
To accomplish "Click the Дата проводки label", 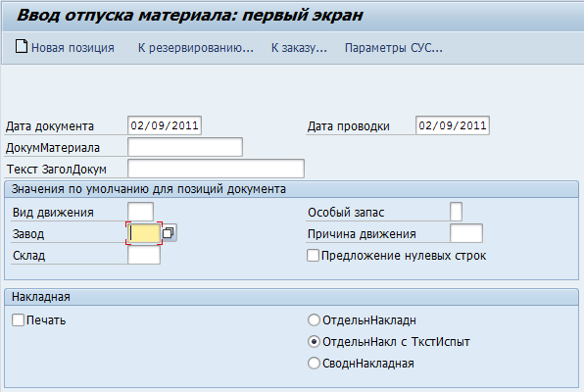I will click(x=348, y=126).
